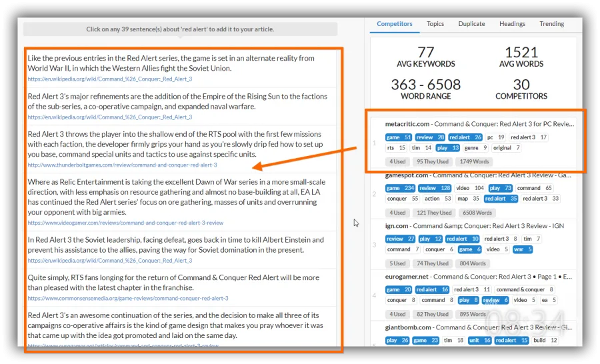
Task: Click gamespot 'map 35' keyword tag
Action: 468,199
